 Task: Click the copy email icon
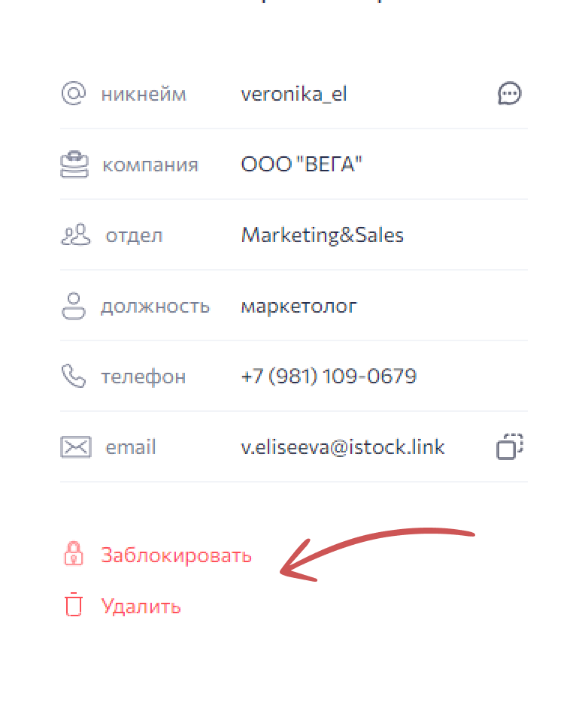[x=510, y=446]
